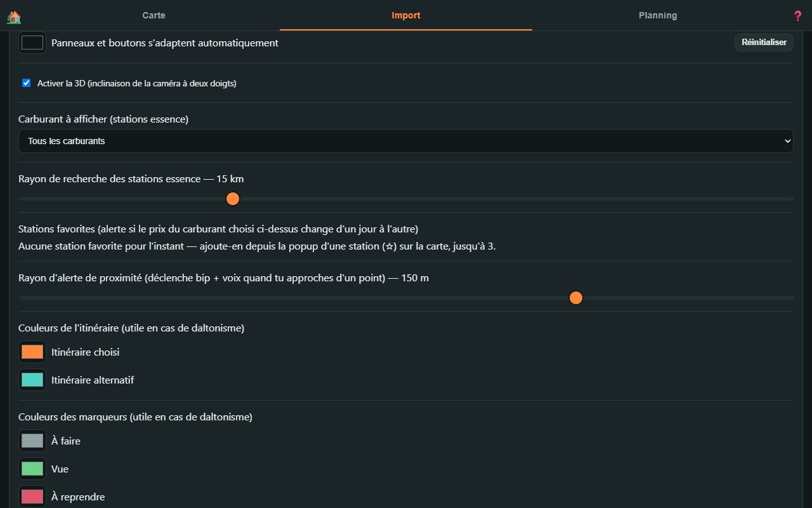Screen dimensions: 812x508
Task: Go to the Planning tab
Action: (x=658, y=15)
